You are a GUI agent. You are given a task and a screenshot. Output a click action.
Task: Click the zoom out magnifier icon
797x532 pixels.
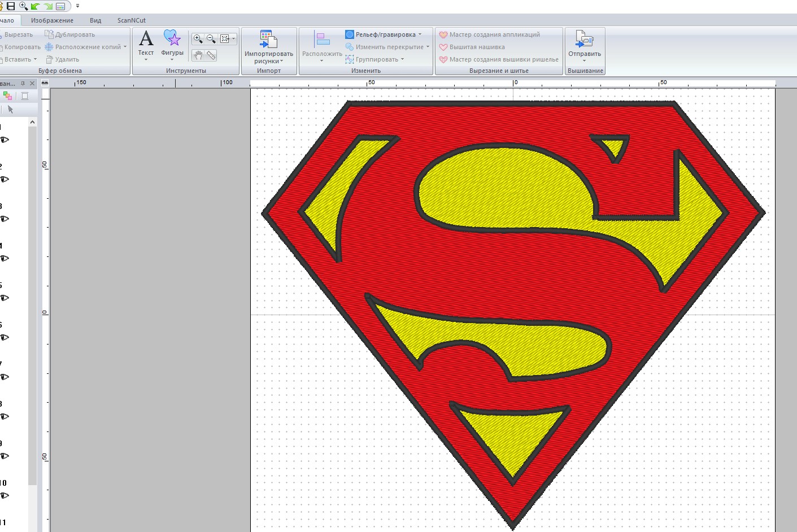(x=211, y=39)
